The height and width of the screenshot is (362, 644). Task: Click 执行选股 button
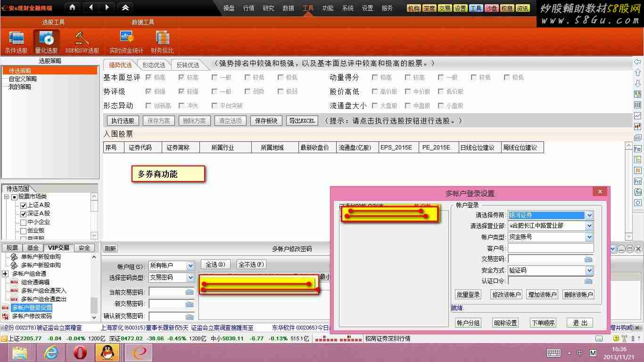coord(123,121)
